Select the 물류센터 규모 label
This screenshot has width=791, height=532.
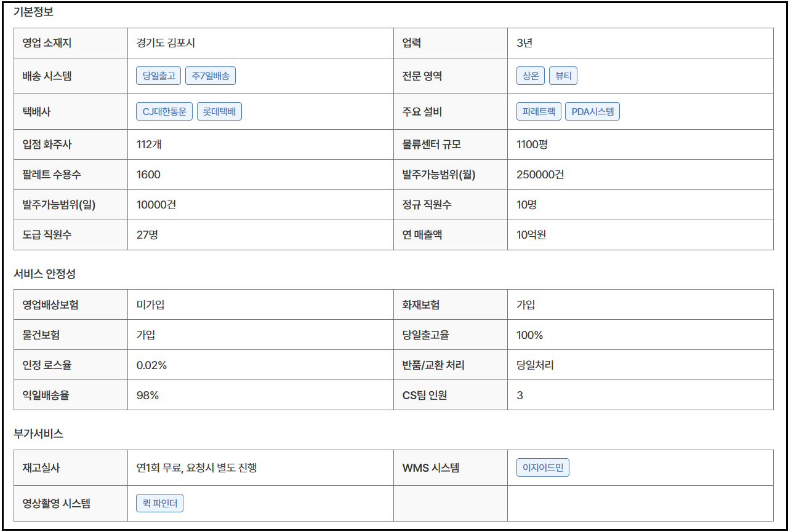coord(432,145)
